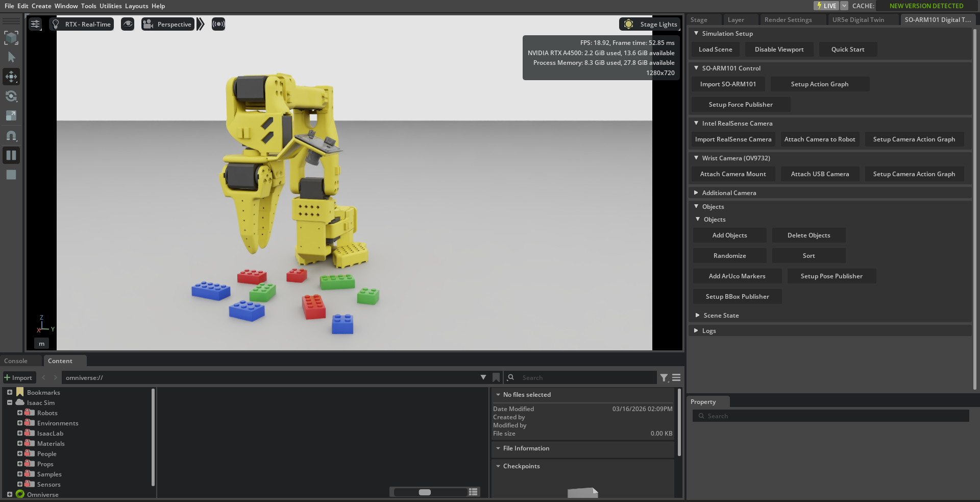Screen dimensions: 980x502
Task: Click the Property panel search field
Action: click(830, 416)
